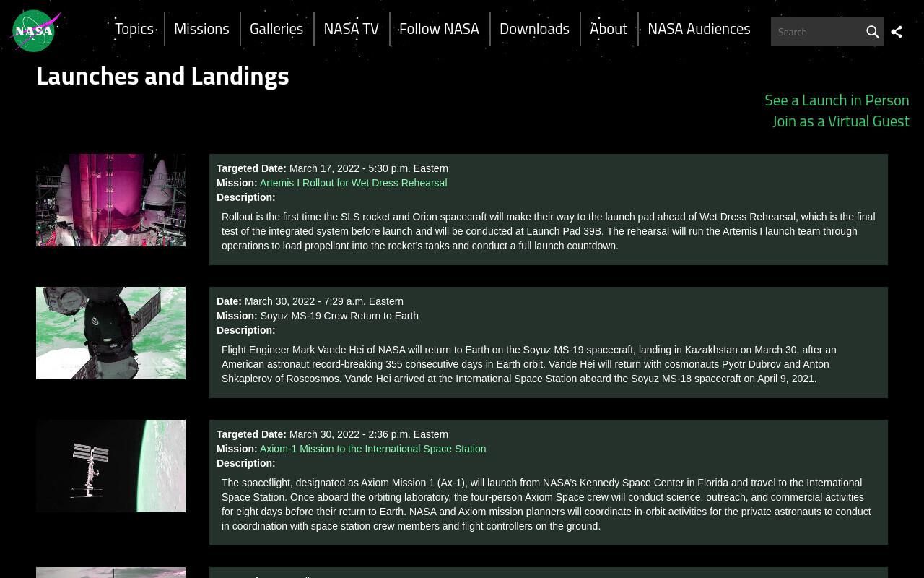This screenshot has height=578, width=924.
Task: Click the Soyuz MS-19 Crew Return to Earth text
Action: pos(339,316)
